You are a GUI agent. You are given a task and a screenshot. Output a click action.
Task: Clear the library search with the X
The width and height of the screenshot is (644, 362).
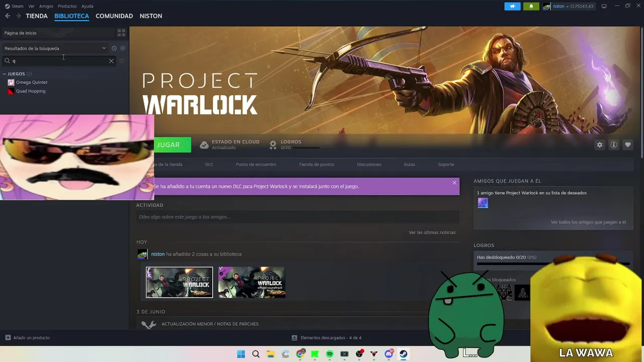(111, 61)
